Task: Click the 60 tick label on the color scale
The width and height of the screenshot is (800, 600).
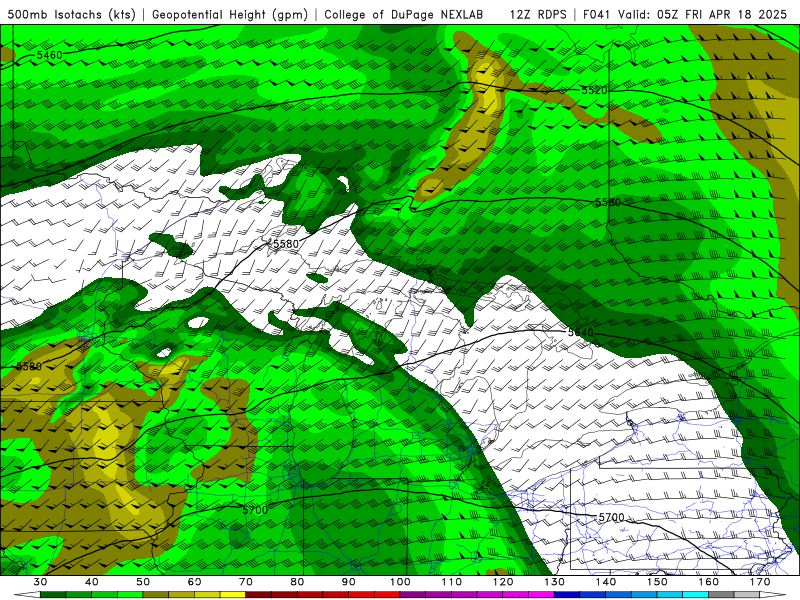Action: tap(194, 582)
